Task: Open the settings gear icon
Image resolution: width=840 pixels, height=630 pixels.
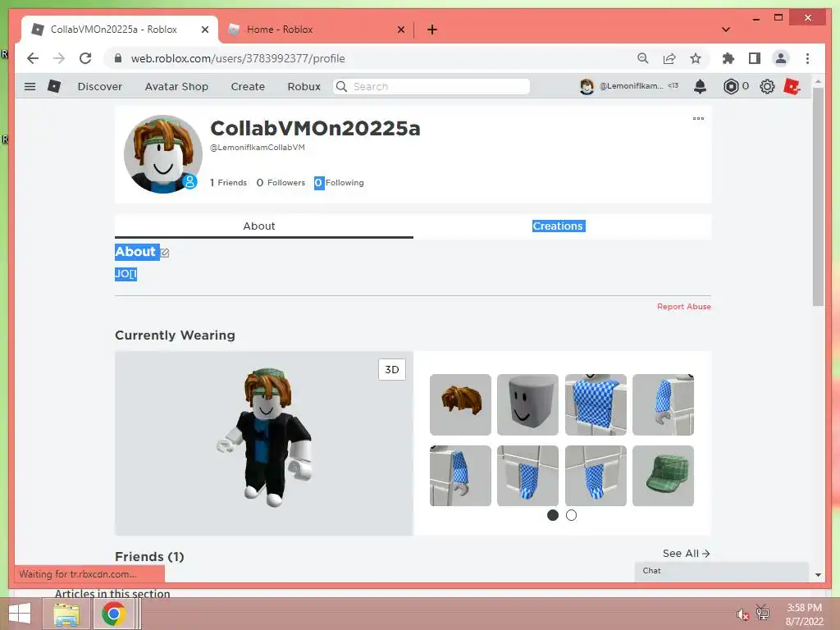Action: pos(767,86)
